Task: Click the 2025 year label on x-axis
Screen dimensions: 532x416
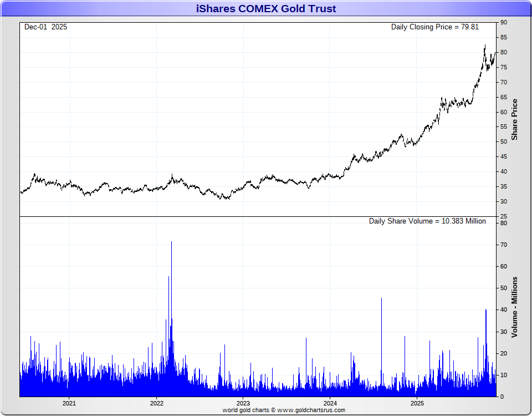Action: coord(417,403)
